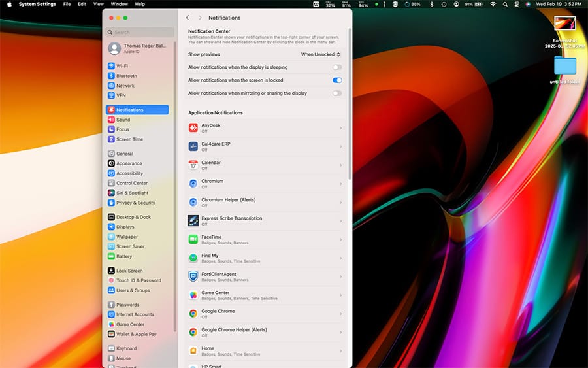Open the Siri & Spotlight sidebar icon
This screenshot has height=368, width=588.
[111, 193]
